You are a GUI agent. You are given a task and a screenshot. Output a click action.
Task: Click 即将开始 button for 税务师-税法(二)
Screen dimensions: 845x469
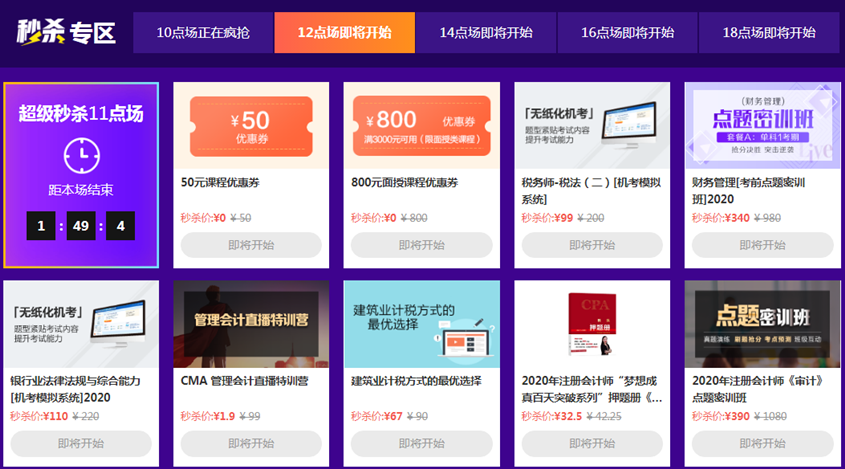point(592,245)
